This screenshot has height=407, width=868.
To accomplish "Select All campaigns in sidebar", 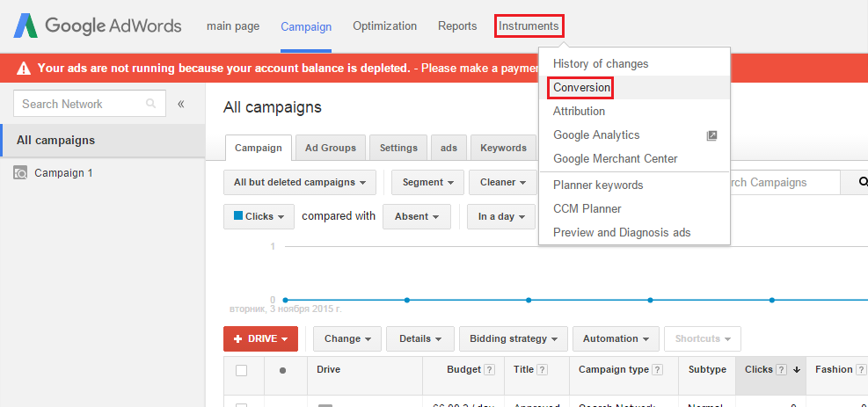I will [102, 141].
